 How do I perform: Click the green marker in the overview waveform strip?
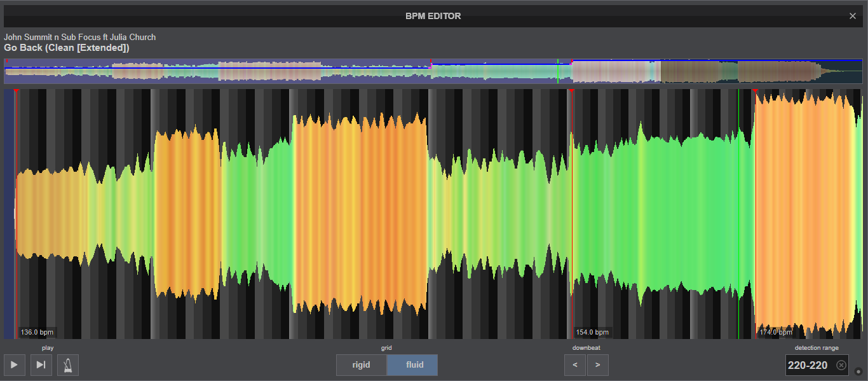coord(558,71)
